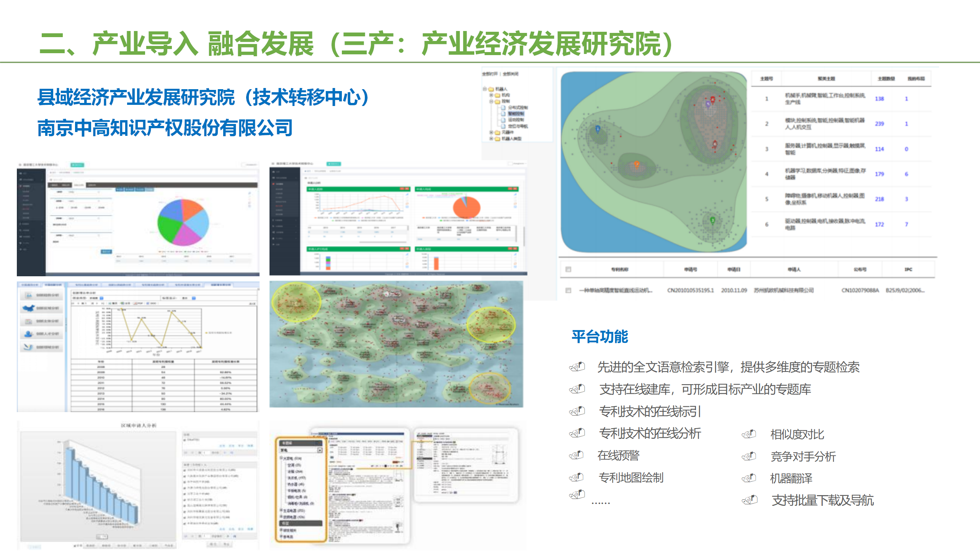Check the select-all checkbox in patent table header

click(x=568, y=269)
